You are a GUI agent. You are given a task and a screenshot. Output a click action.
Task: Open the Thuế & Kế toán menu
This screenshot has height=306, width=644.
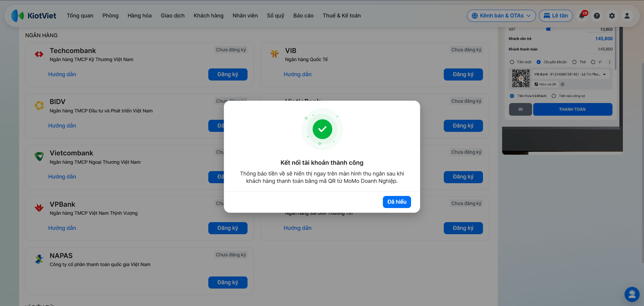pyautogui.click(x=342, y=16)
